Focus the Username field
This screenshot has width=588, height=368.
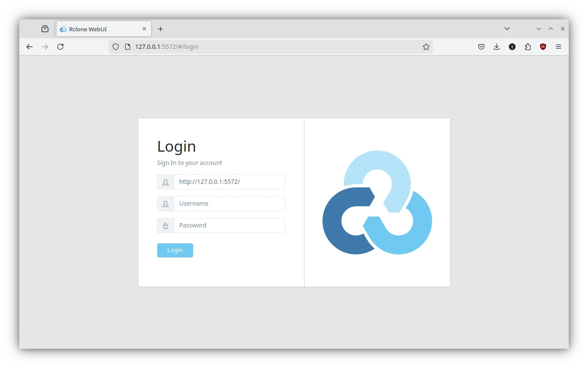point(230,203)
